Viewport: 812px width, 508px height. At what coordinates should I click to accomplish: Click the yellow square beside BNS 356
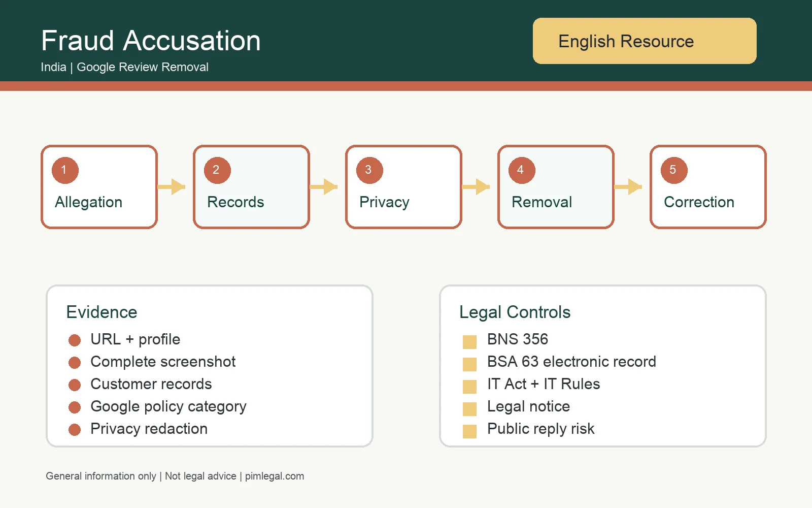click(469, 342)
